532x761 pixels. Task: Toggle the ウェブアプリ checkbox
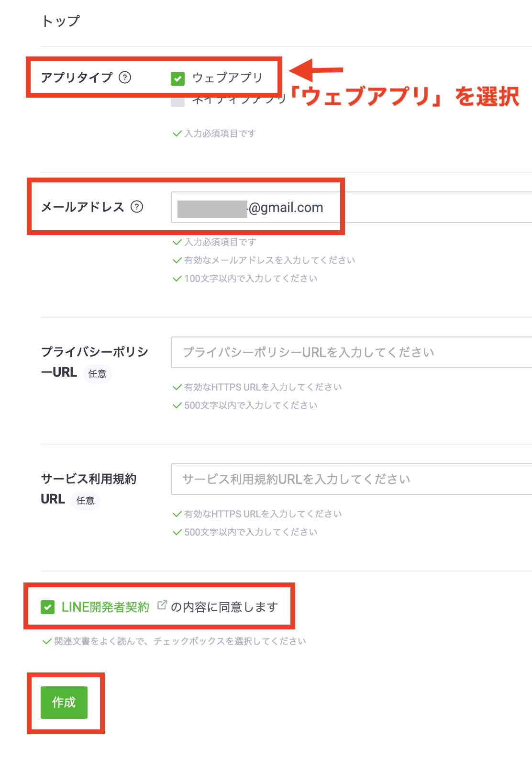point(177,78)
